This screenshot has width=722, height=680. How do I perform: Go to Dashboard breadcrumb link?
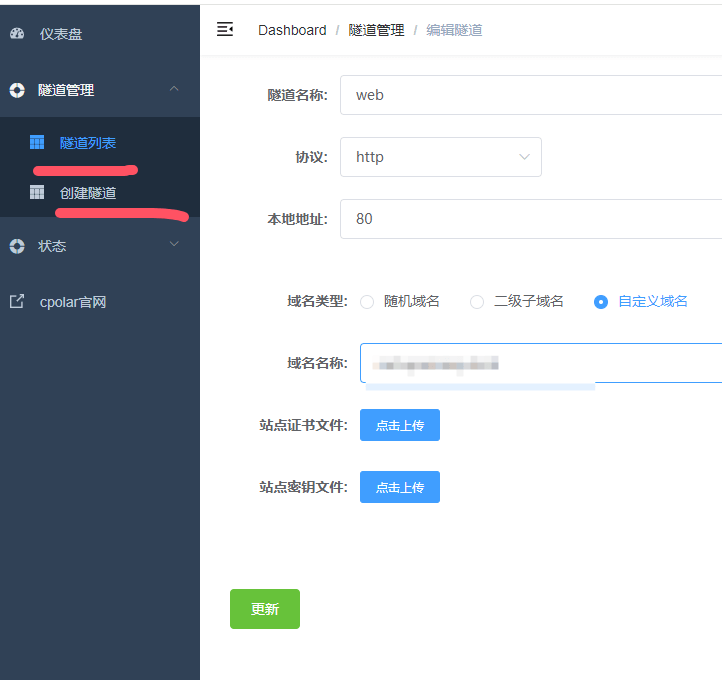coord(292,30)
